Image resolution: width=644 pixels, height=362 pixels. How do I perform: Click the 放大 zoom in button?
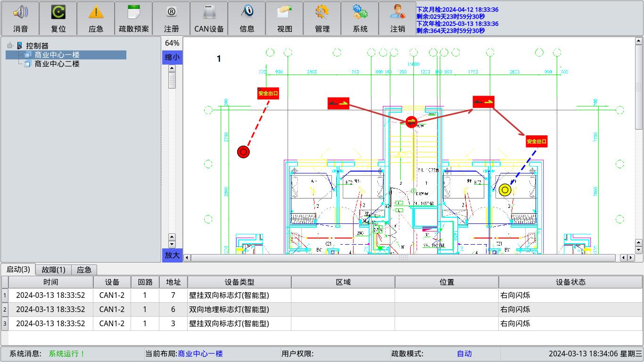pyautogui.click(x=172, y=255)
